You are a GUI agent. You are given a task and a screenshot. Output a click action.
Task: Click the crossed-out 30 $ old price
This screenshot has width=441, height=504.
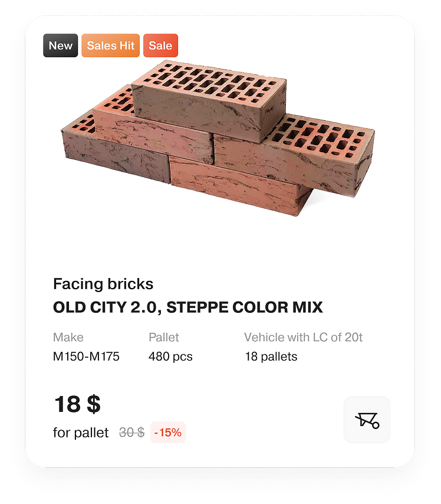click(131, 433)
